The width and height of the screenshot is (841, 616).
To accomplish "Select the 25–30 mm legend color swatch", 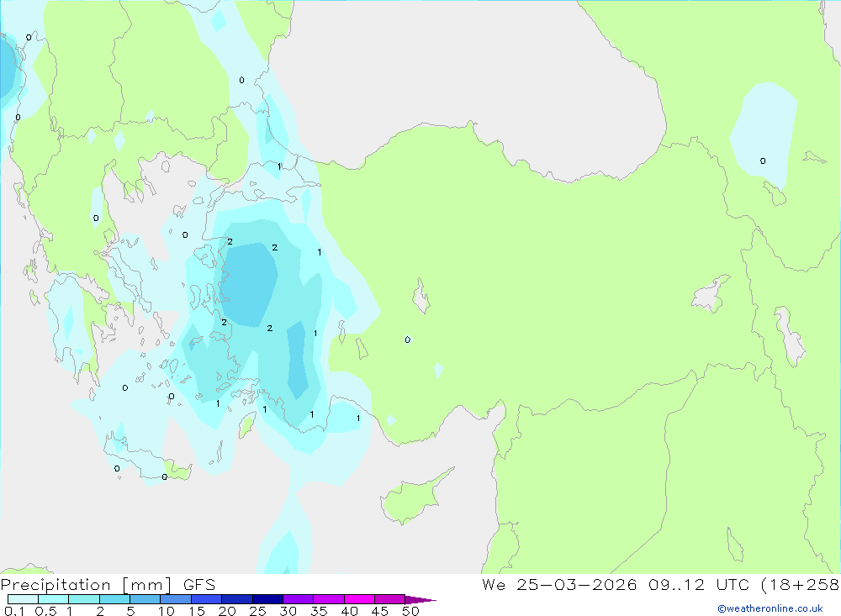I will point(267,599).
